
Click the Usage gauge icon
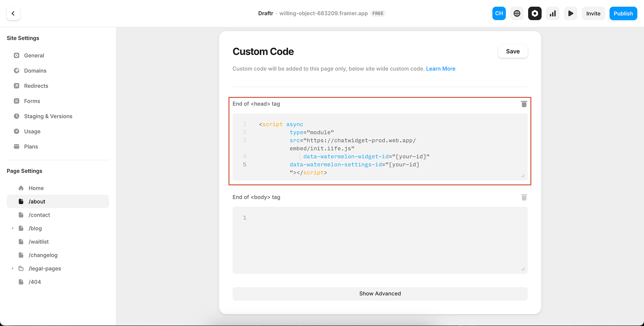point(17,131)
